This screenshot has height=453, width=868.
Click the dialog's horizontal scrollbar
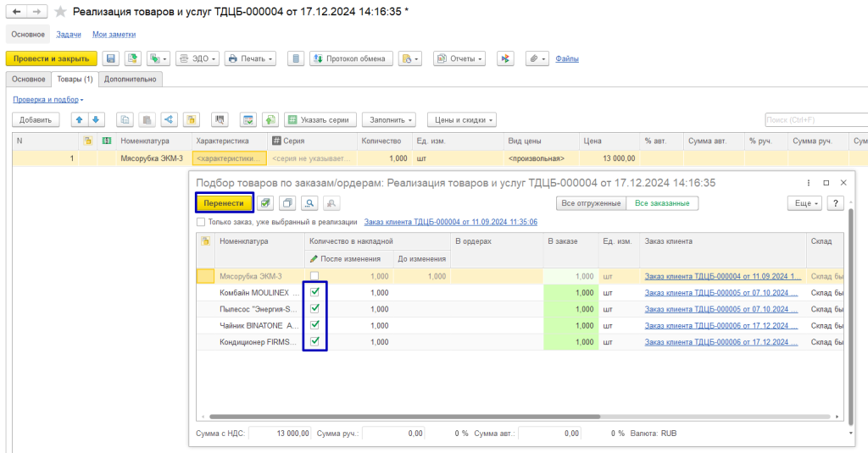(509, 417)
